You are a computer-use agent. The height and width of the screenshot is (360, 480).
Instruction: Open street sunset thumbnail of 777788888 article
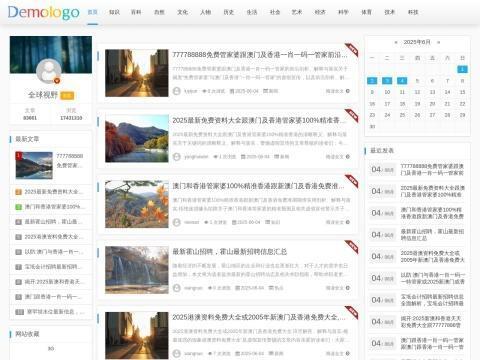point(137,73)
